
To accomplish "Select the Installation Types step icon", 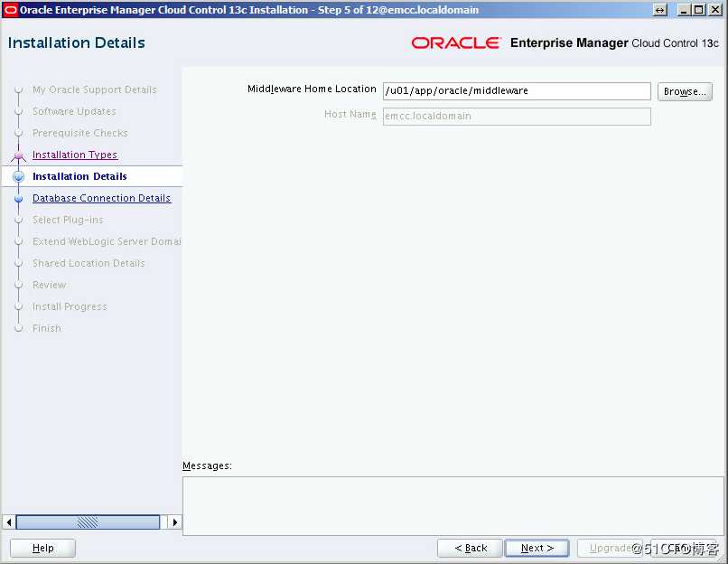I will click(x=19, y=155).
